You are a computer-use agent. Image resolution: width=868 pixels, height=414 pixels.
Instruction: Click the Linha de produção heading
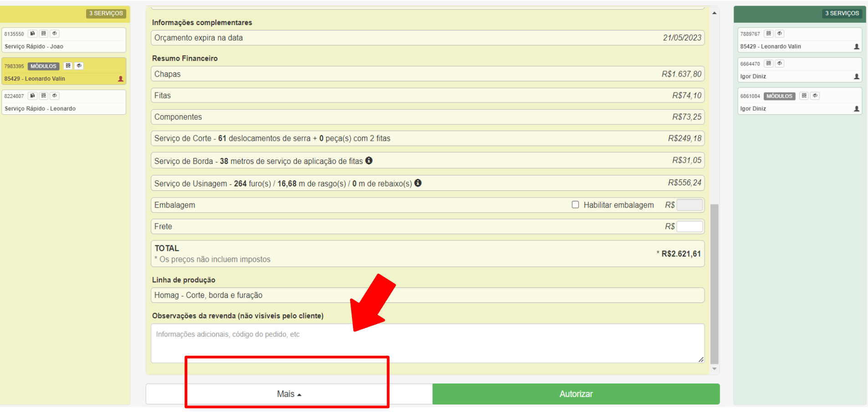pos(184,280)
